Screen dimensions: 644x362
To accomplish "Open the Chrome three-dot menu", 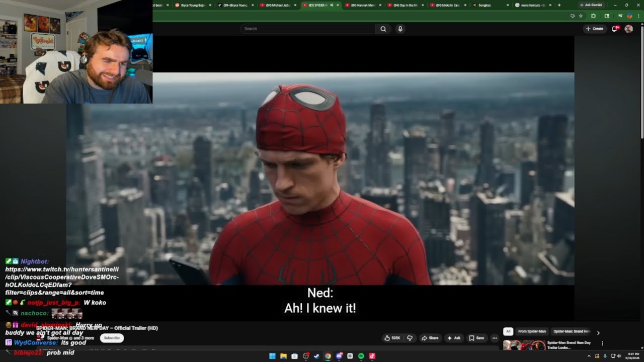I will [639, 16].
